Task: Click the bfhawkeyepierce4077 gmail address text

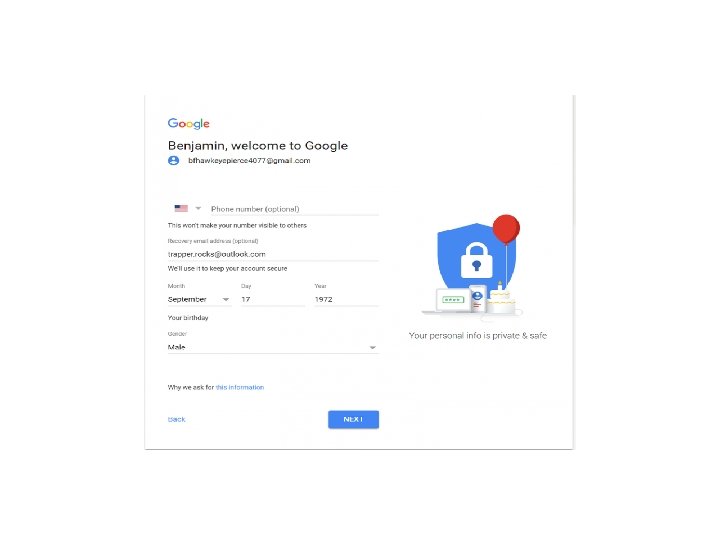Action: click(x=249, y=161)
